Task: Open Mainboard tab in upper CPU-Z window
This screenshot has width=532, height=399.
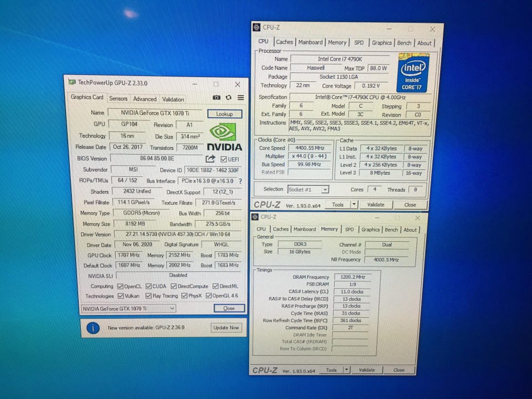Action: tap(310, 43)
